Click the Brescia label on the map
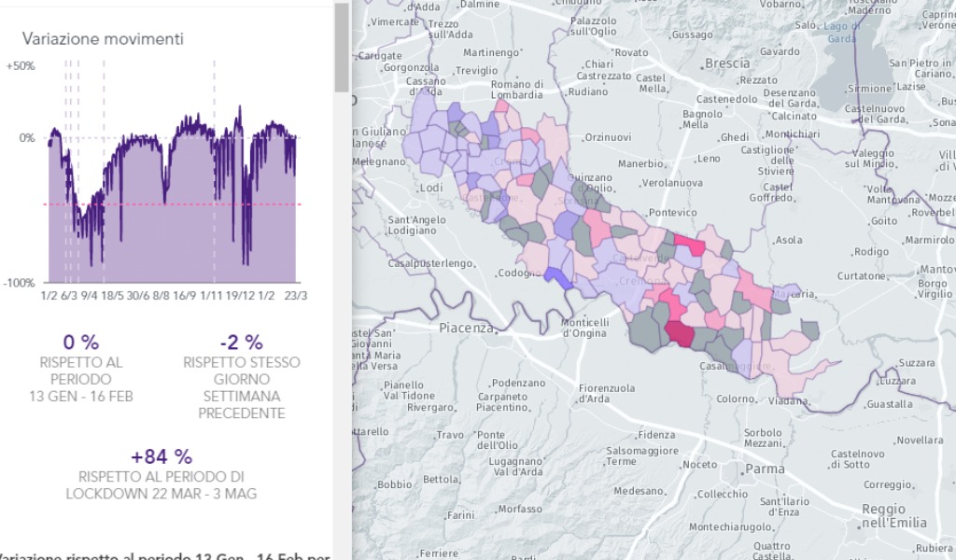 tap(728, 63)
